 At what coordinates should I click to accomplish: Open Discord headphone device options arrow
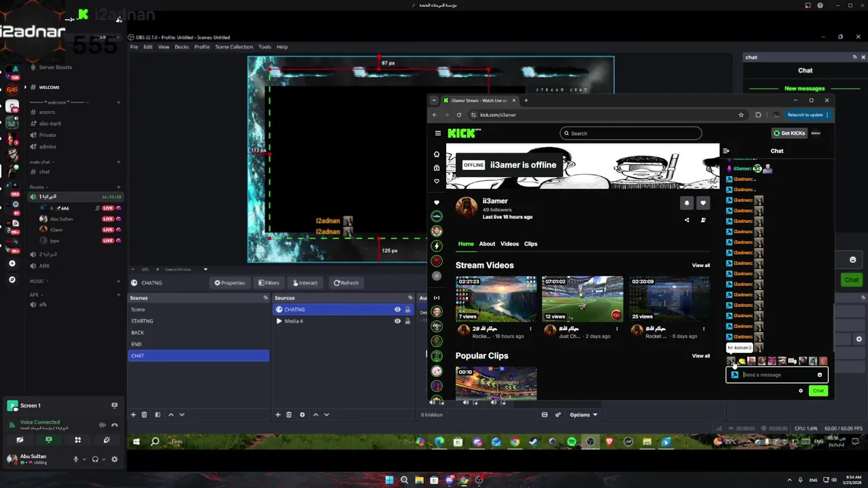pyautogui.click(x=104, y=459)
